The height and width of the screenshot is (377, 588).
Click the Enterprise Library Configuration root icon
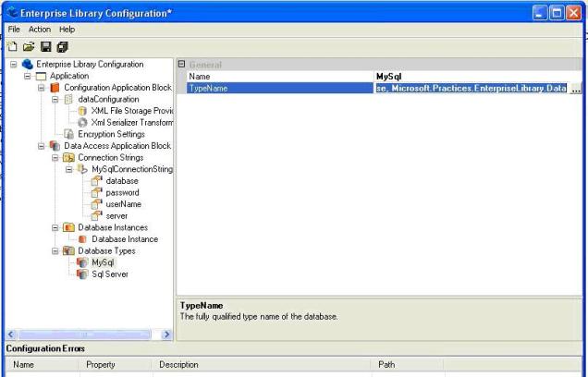tap(28, 64)
